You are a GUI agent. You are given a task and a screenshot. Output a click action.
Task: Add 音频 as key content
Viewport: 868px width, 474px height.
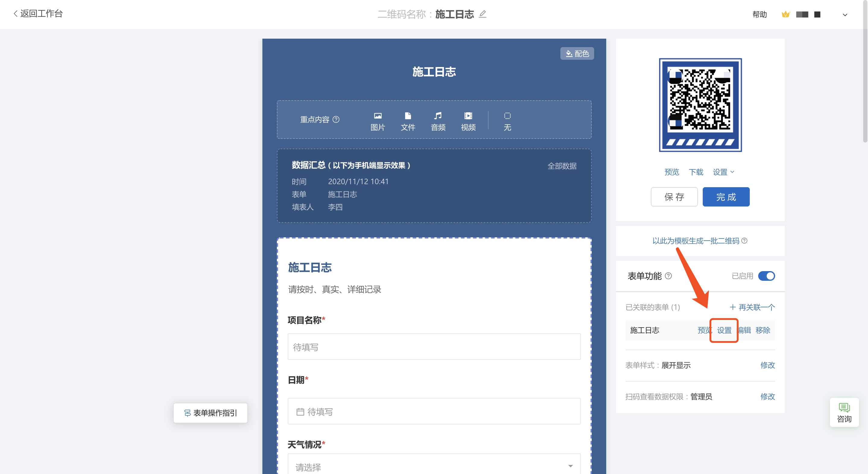click(x=438, y=121)
